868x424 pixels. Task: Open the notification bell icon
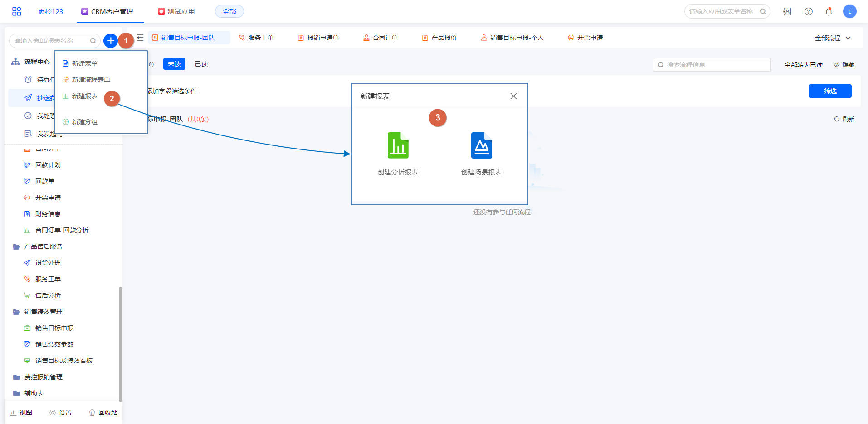coord(829,12)
